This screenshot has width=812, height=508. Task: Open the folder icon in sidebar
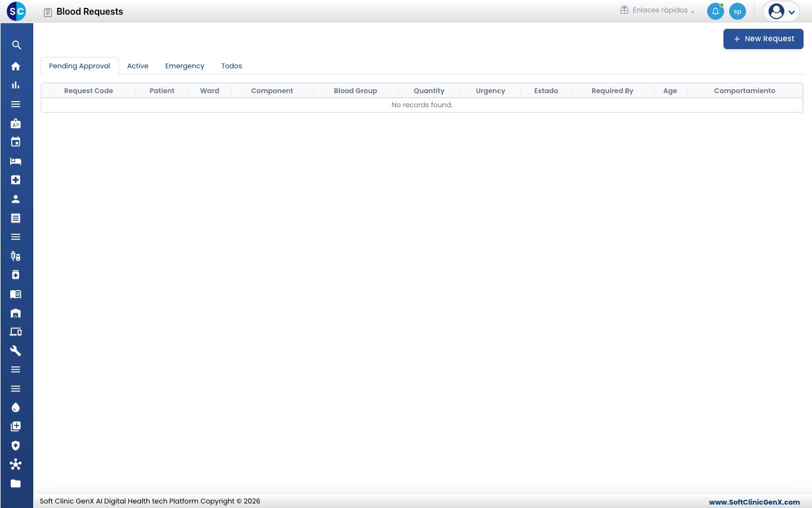point(16,483)
